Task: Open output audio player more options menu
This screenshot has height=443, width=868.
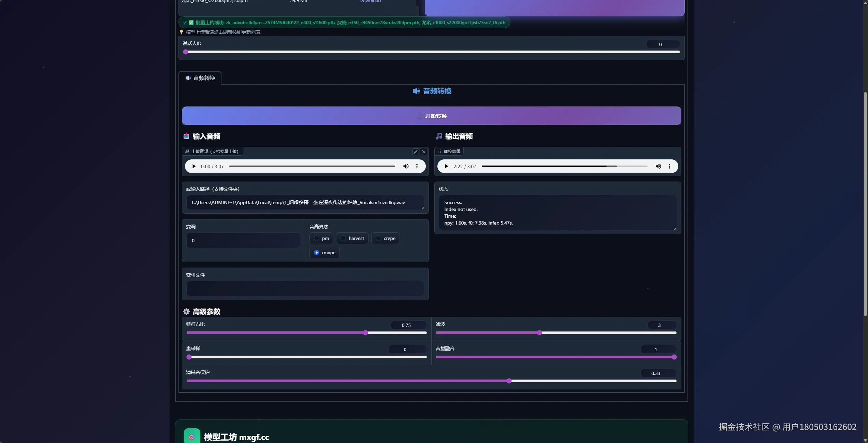Action: coord(669,167)
